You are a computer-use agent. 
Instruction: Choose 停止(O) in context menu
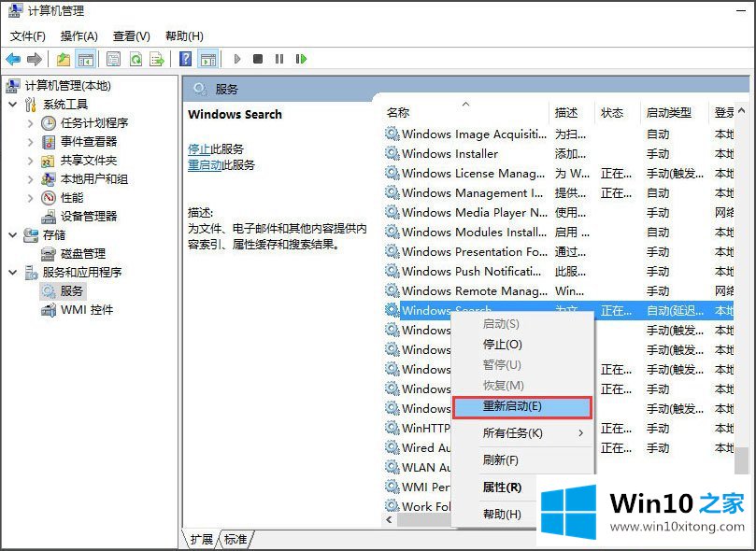point(522,345)
